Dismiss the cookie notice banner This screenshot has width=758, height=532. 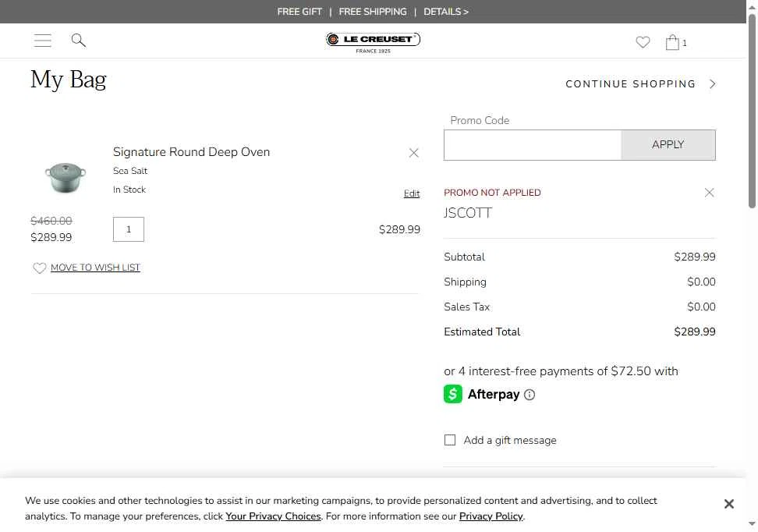click(729, 504)
